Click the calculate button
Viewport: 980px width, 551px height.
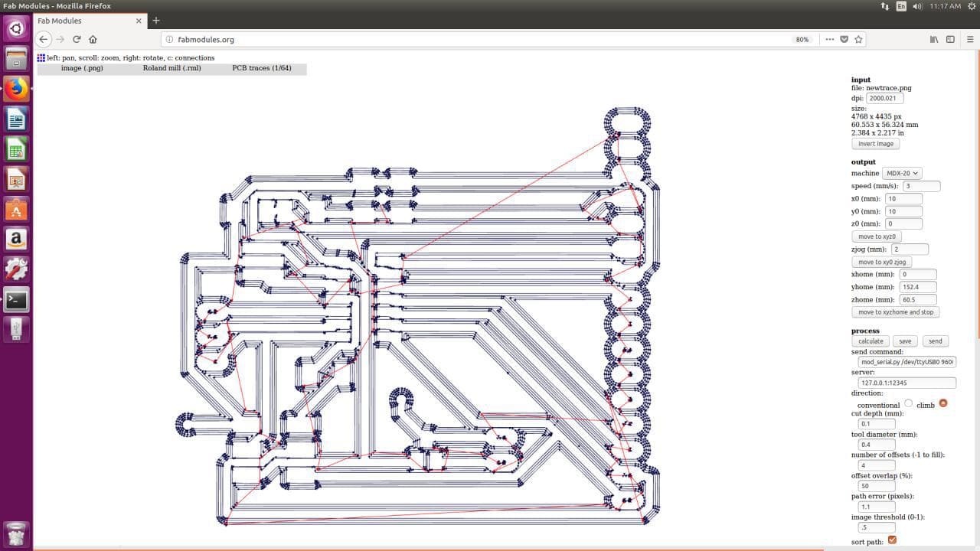point(871,341)
